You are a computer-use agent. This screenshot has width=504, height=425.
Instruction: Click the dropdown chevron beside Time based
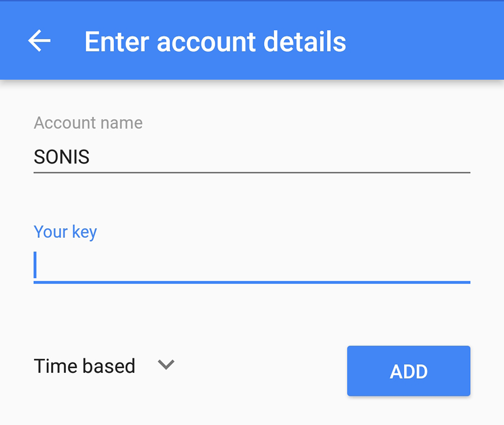[166, 365]
